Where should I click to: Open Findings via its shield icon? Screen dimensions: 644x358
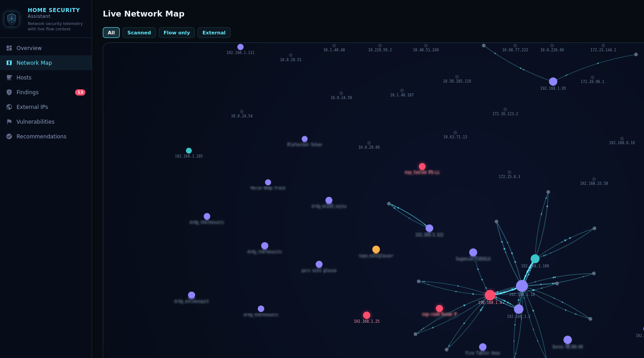[x=9, y=92]
